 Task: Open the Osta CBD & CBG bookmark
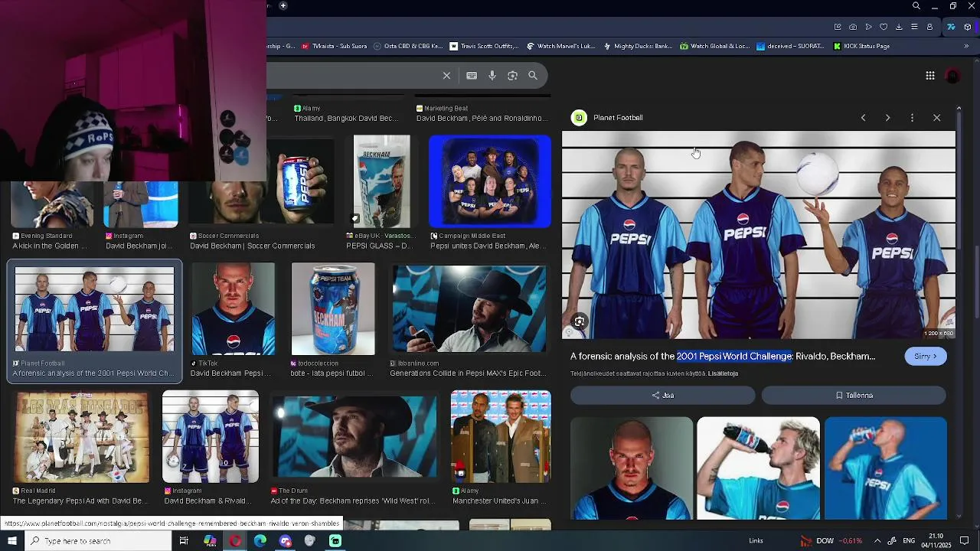point(407,46)
